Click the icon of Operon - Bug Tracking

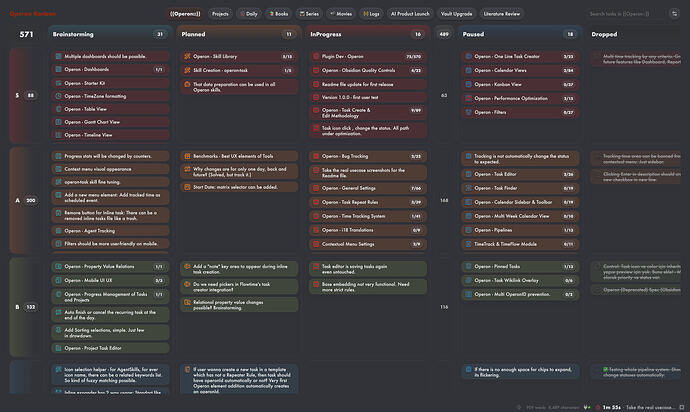316,156
